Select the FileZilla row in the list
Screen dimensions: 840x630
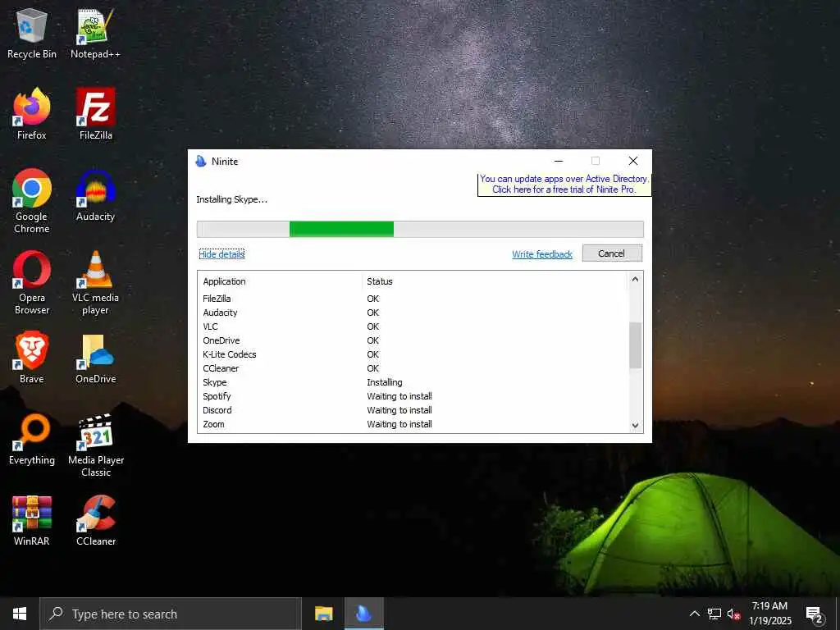click(x=413, y=299)
